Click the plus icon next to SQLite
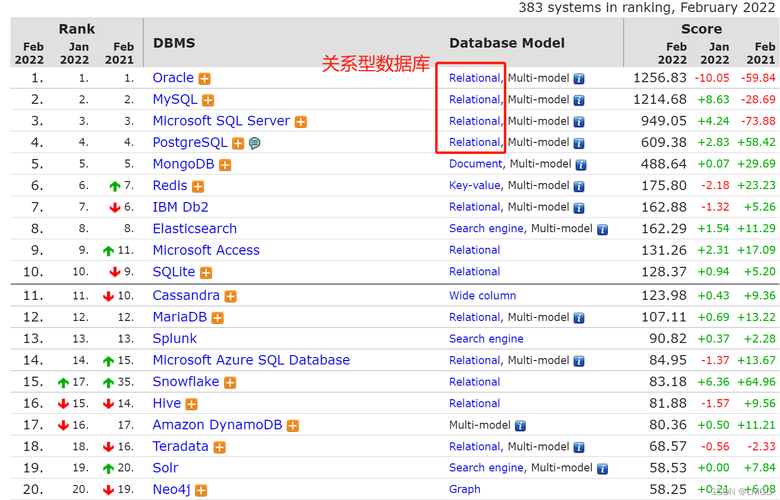Image resolution: width=780 pixels, height=500 pixels. coord(206,273)
